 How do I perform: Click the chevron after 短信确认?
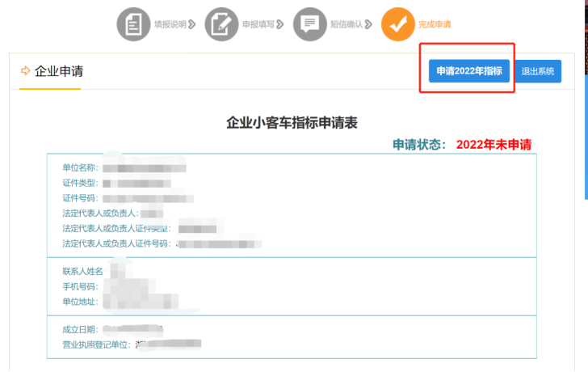[368, 24]
